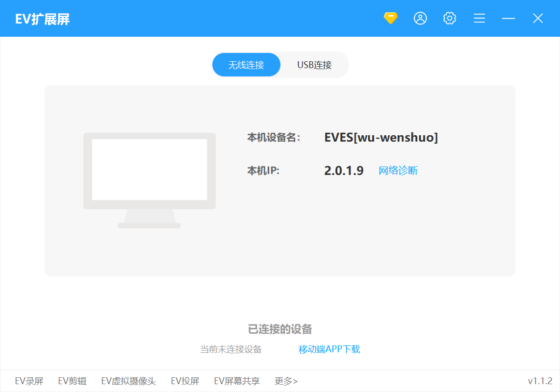The image size is (560, 392).
Task: Click the version label v1.1.2
Action: pyautogui.click(x=539, y=381)
